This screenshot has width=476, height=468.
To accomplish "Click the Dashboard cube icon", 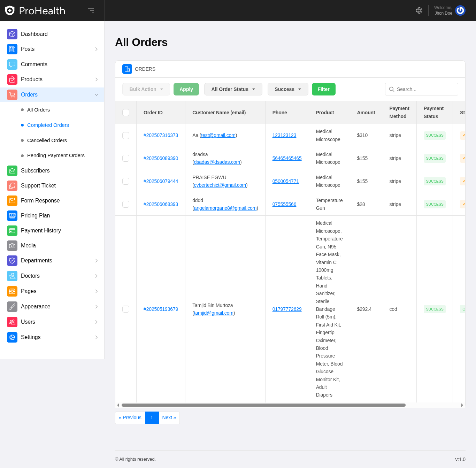I will [12, 34].
